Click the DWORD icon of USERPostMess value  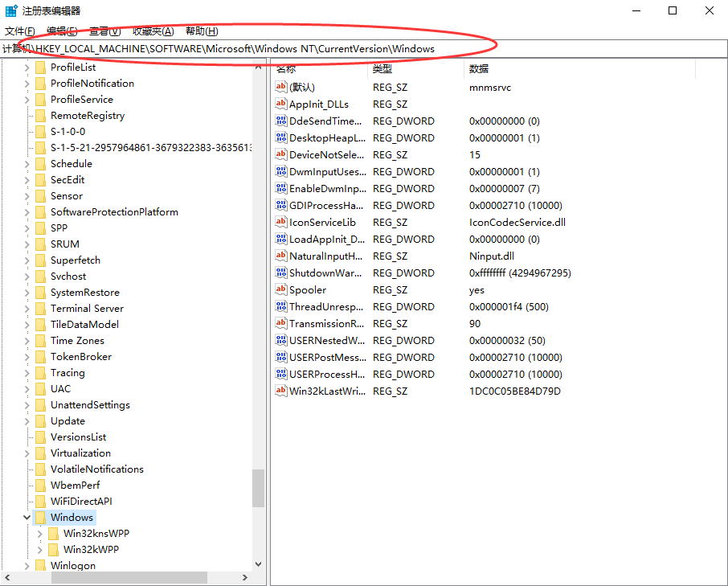click(x=281, y=357)
